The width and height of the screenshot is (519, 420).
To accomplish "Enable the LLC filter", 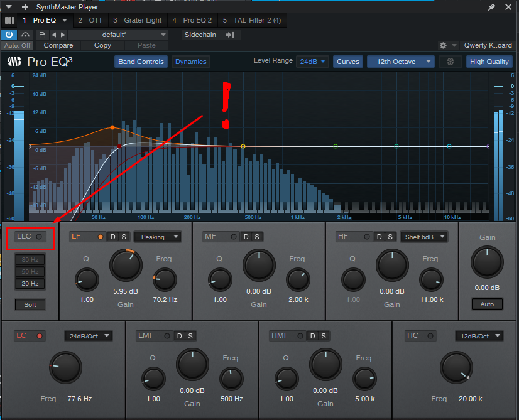I will [39, 237].
